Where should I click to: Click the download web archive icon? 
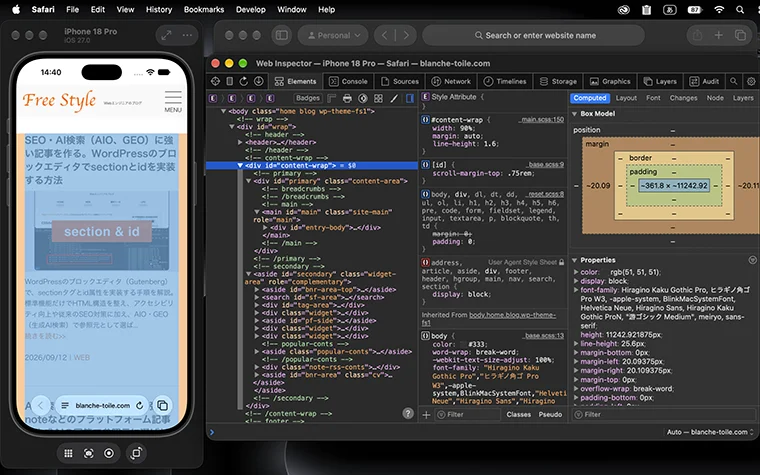258,81
